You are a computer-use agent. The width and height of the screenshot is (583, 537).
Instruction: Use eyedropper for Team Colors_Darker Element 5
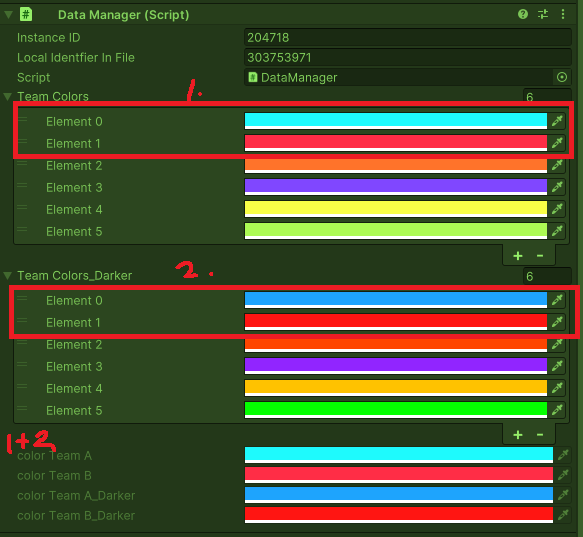557,410
